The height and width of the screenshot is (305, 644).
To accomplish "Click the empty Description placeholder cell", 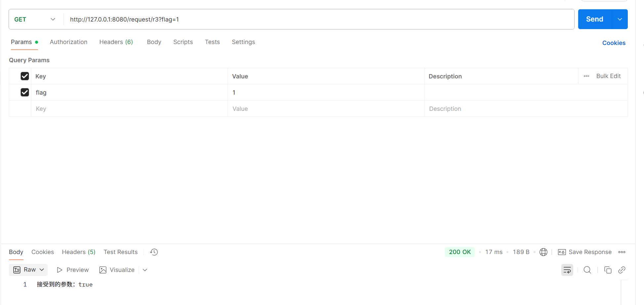I will tap(526, 109).
